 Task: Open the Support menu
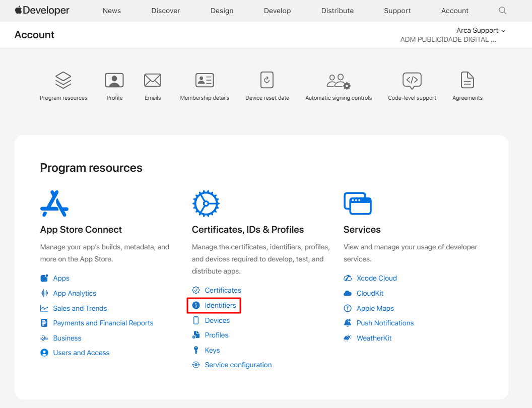(x=397, y=11)
